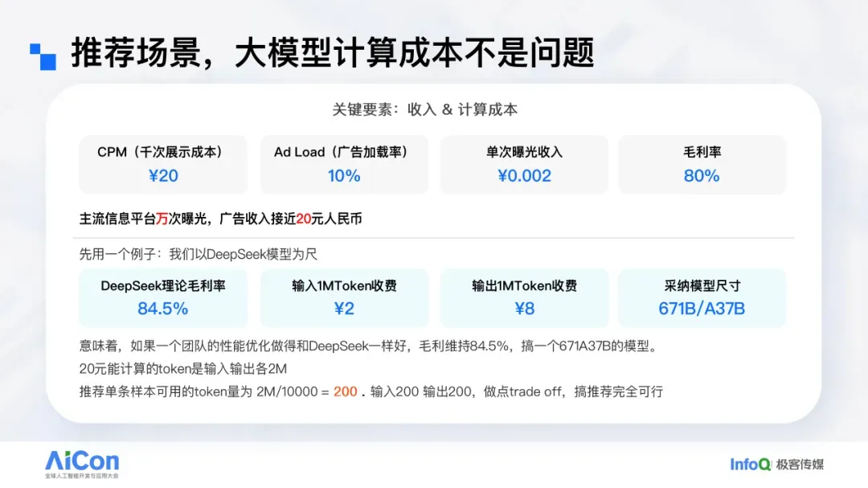Click the orange 200 number in the last line
Screen dimensions: 868x488
point(346,392)
